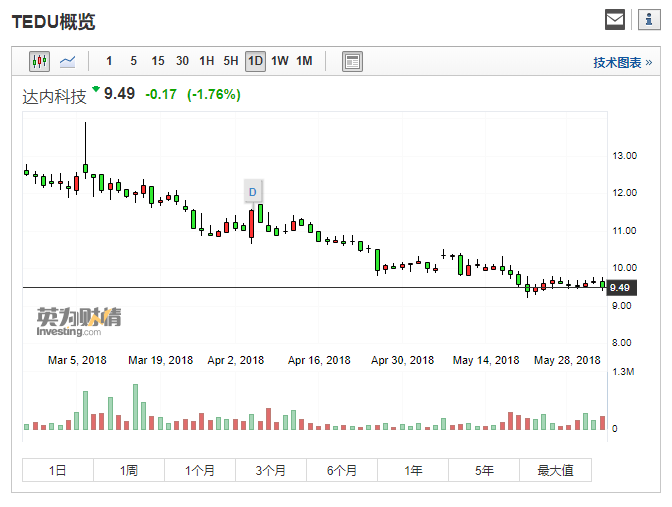Click the 8.00 price axis label

coord(621,342)
